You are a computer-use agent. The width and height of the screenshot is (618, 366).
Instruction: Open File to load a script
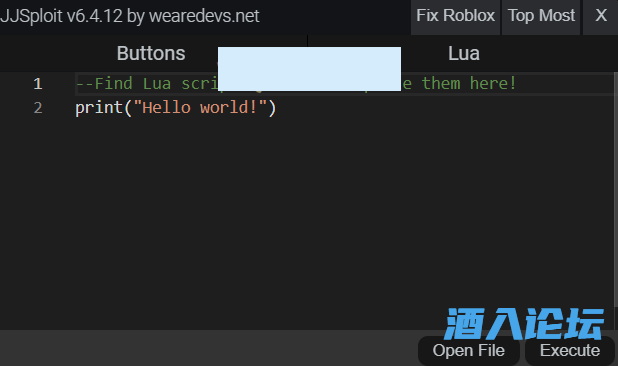click(x=469, y=350)
